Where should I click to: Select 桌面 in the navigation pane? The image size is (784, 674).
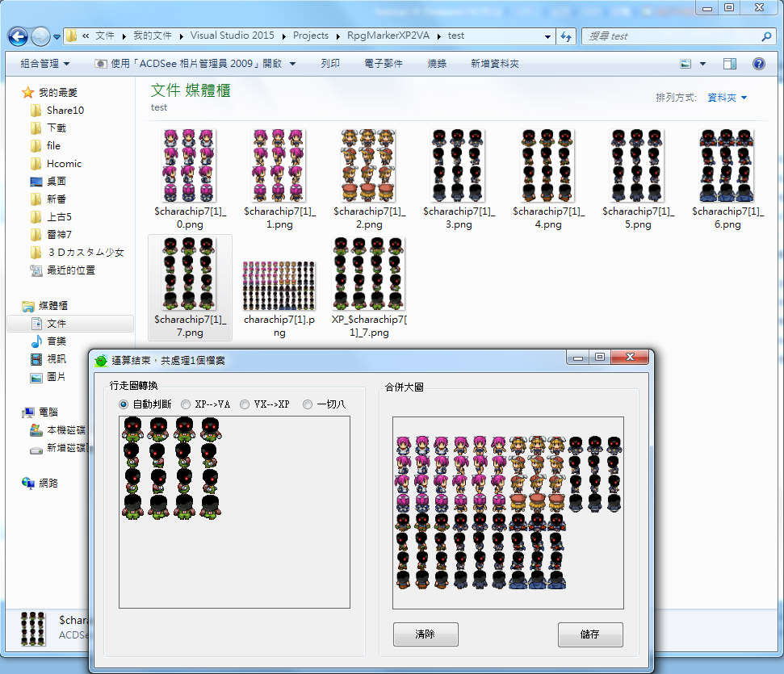[x=48, y=181]
